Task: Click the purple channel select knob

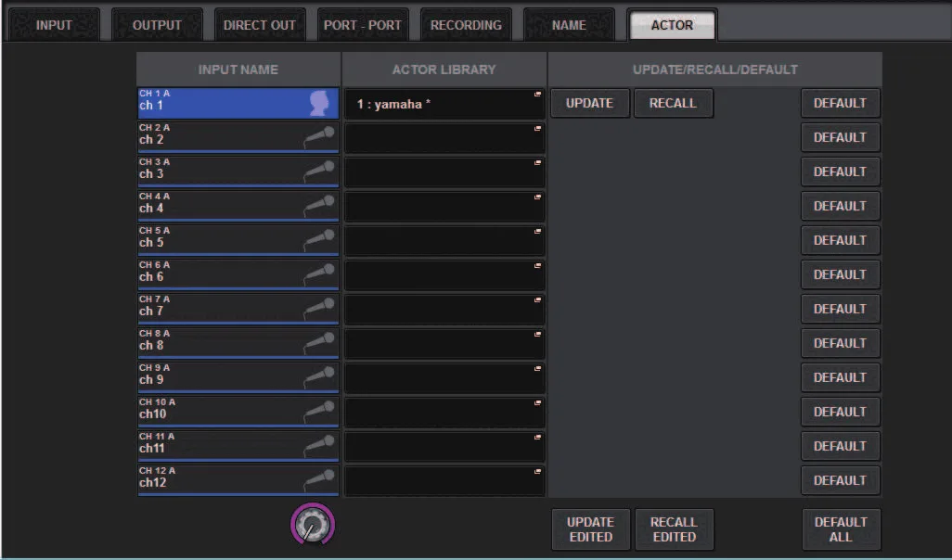Action: [313, 524]
